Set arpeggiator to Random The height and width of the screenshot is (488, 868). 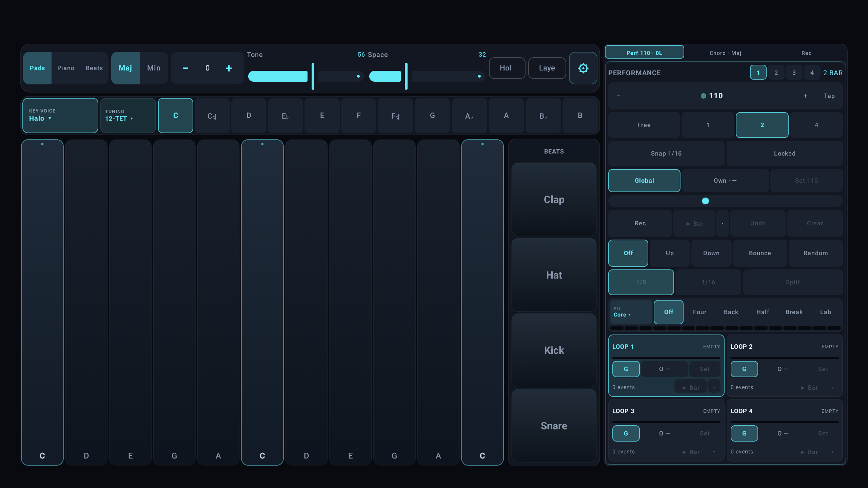tap(815, 253)
